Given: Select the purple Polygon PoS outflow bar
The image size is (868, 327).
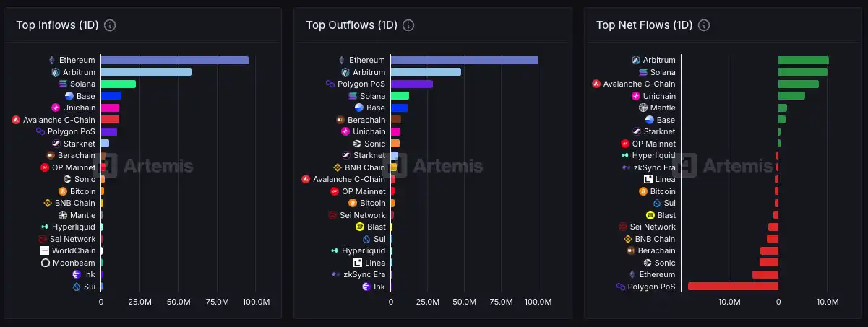Looking at the screenshot, I should (x=411, y=84).
